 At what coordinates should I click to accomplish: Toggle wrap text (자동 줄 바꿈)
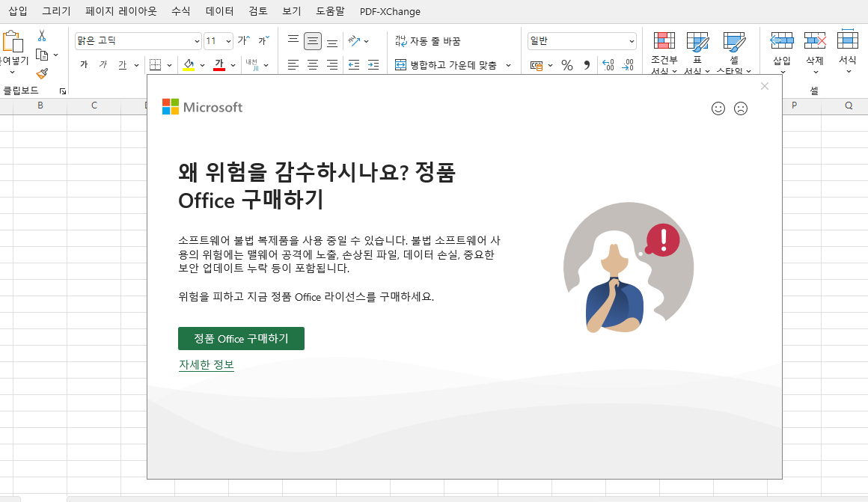[x=428, y=41]
